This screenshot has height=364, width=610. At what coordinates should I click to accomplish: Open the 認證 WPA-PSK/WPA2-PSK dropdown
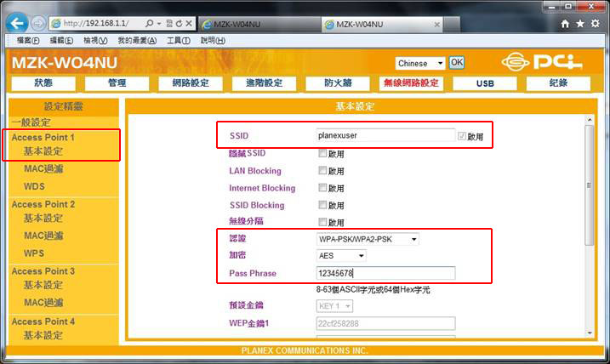click(x=368, y=239)
